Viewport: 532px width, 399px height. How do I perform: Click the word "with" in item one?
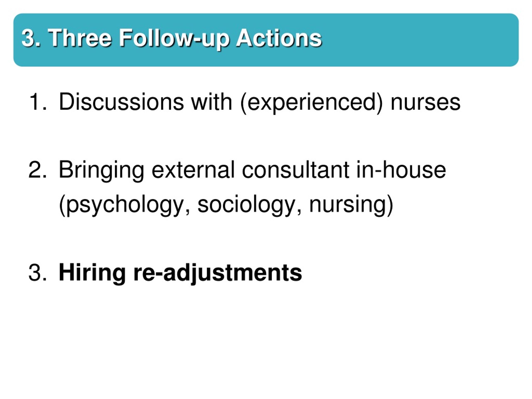click(x=212, y=102)
